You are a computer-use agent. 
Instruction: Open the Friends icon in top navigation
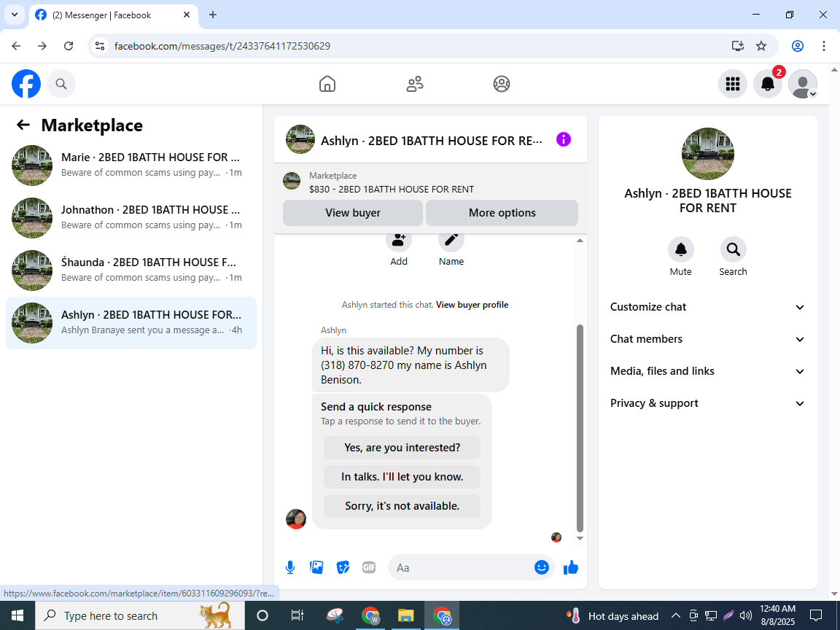click(415, 84)
